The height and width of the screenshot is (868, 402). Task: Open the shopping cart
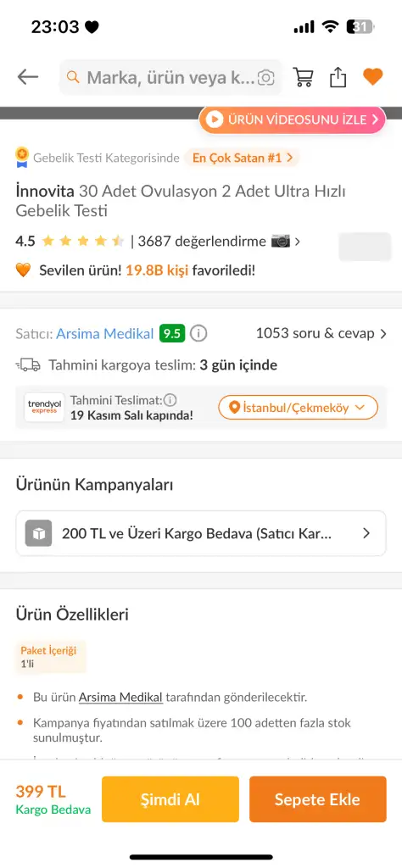point(303,77)
